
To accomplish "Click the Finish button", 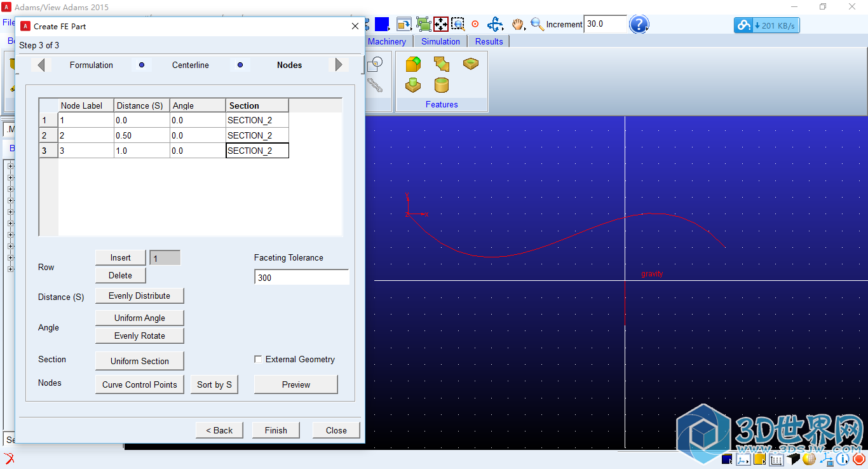I will pyautogui.click(x=276, y=430).
